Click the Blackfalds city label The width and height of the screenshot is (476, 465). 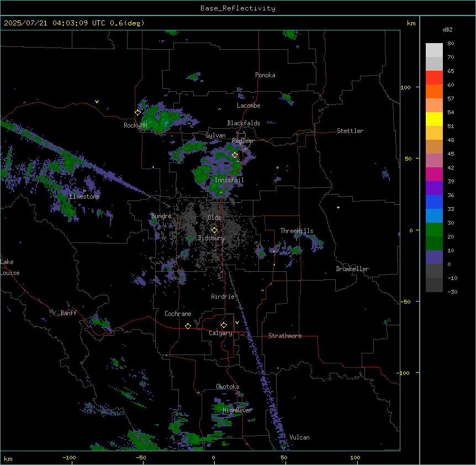(x=244, y=123)
